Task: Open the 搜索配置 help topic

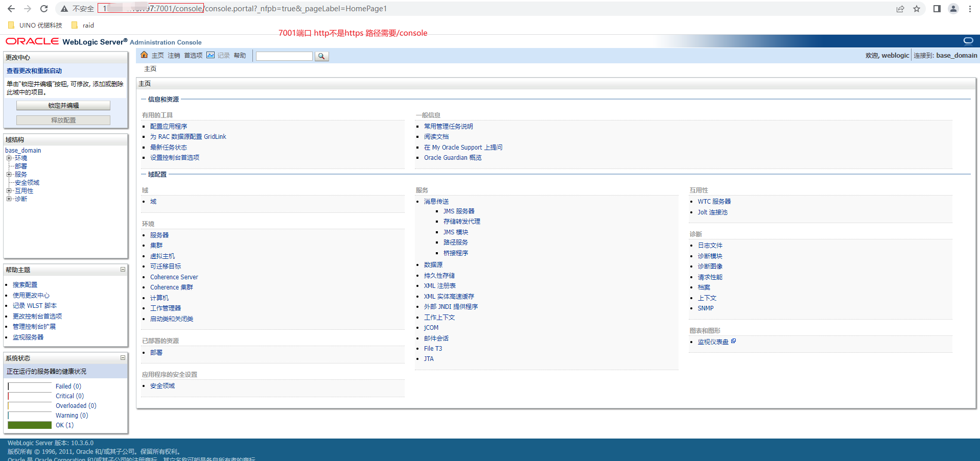Action: [25, 285]
